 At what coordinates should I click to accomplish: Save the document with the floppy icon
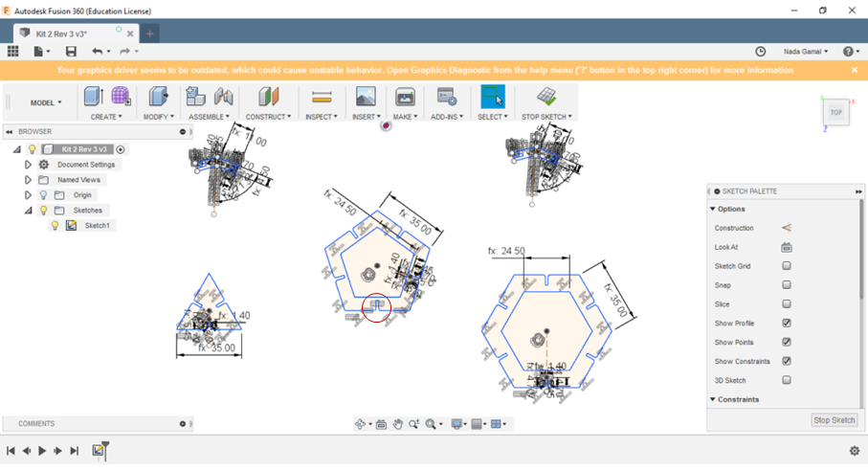click(71, 52)
